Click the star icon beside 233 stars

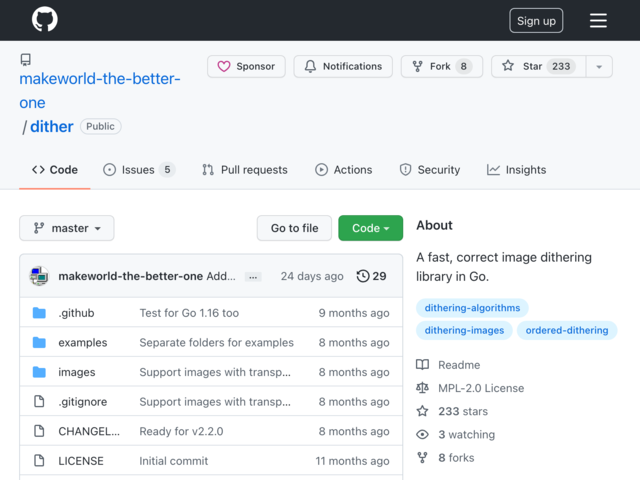[422, 411]
